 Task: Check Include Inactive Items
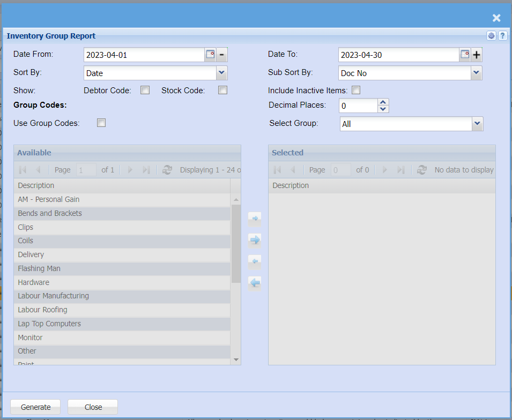pyautogui.click(x=356, y=91)
